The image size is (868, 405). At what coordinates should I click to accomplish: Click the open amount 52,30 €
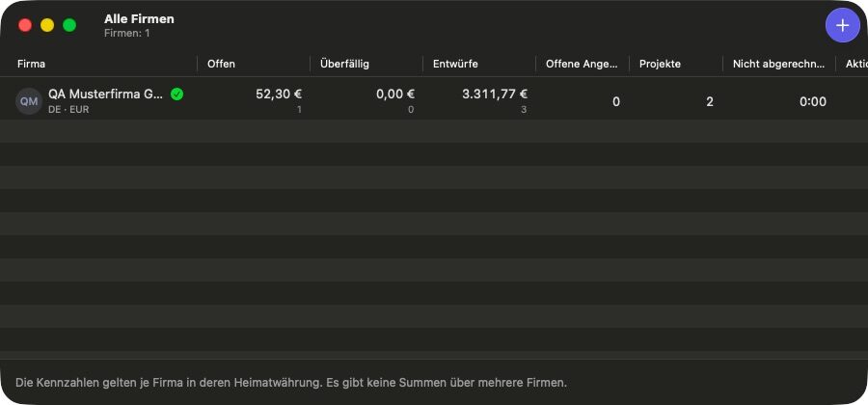point(279,94)
